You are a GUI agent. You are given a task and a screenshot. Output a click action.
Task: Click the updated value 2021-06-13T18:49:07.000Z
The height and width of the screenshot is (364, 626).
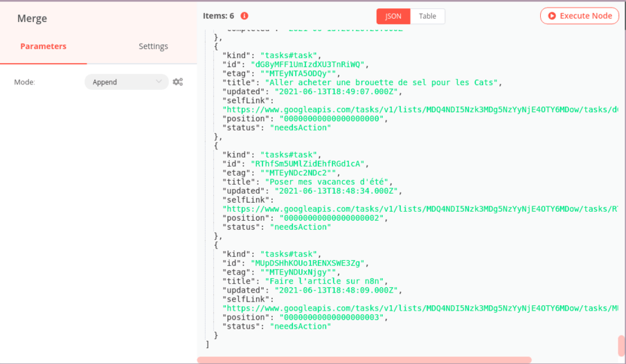pos(337,91)
